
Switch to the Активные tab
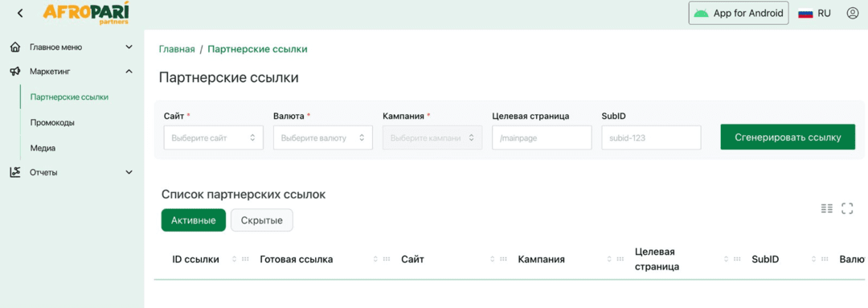pyautogui.click(x=193, y=220)
